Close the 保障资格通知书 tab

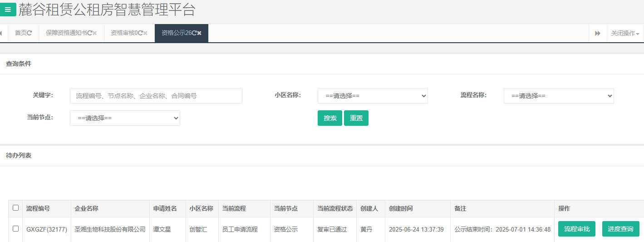[x=95, y=33]
